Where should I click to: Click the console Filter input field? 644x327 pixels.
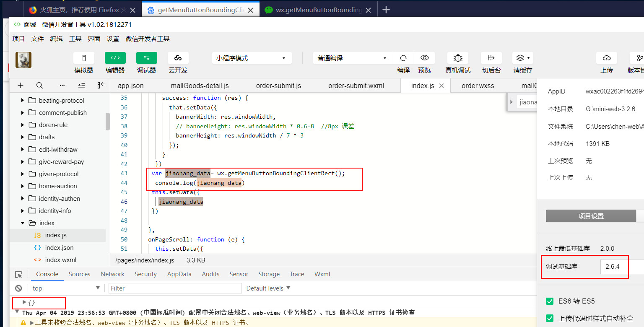click(x=175, y=288)
